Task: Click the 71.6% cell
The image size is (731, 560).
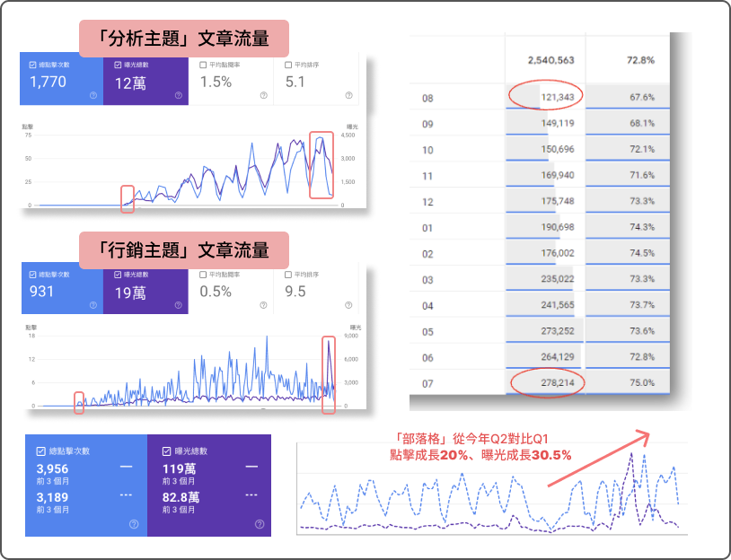Action: [642, 175]
